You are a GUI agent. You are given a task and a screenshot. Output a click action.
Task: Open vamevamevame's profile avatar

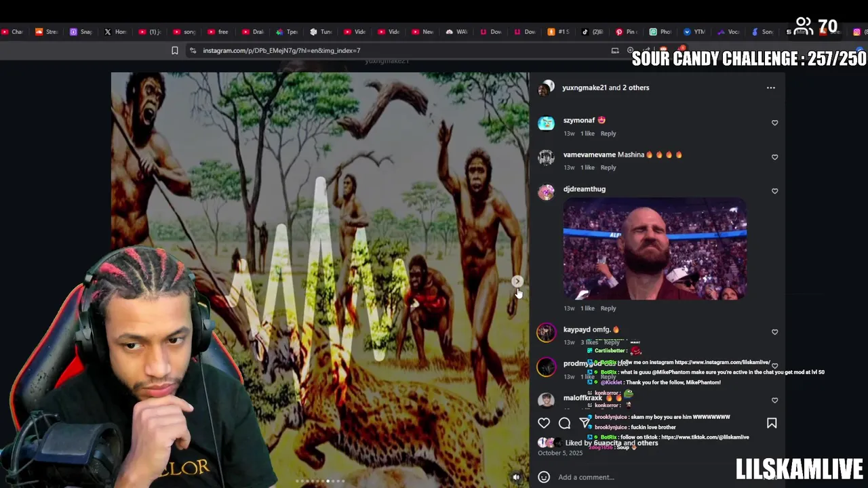coord(546,157)
